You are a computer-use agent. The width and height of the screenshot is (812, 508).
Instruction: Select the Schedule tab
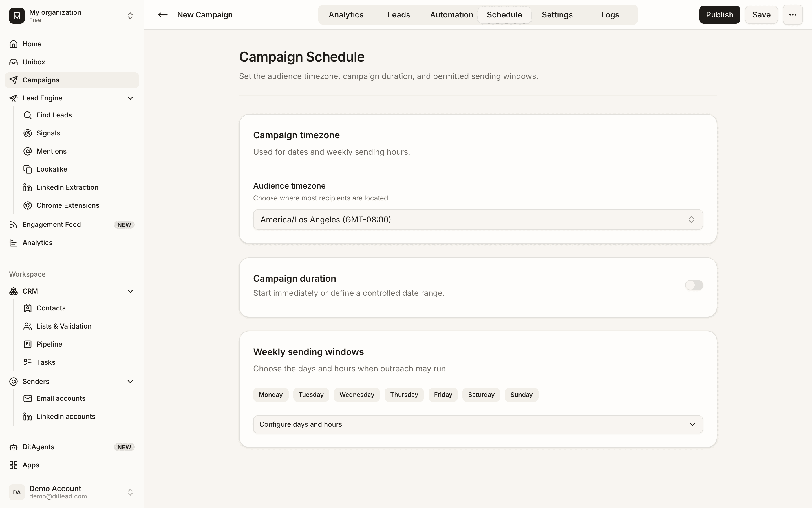[504, 15]
